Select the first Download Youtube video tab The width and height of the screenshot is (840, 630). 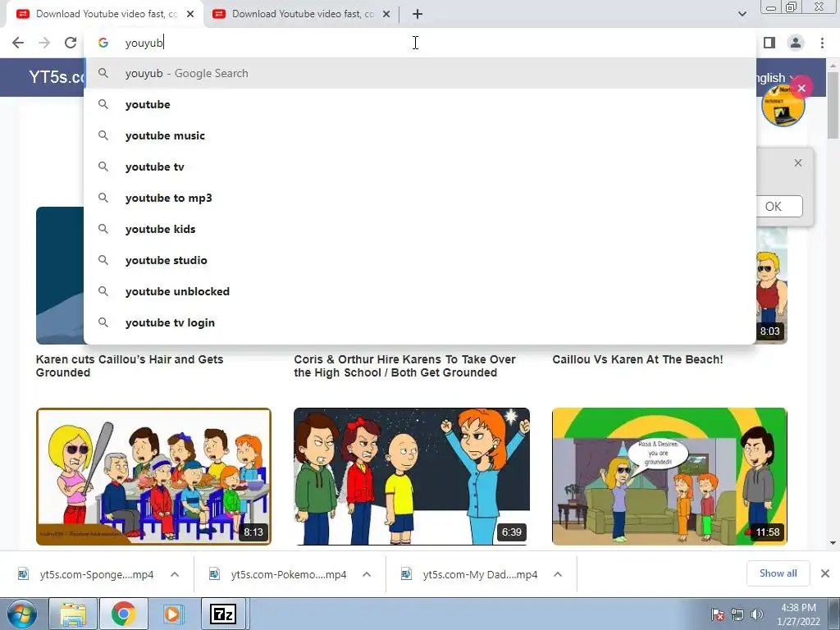[106, 14]
